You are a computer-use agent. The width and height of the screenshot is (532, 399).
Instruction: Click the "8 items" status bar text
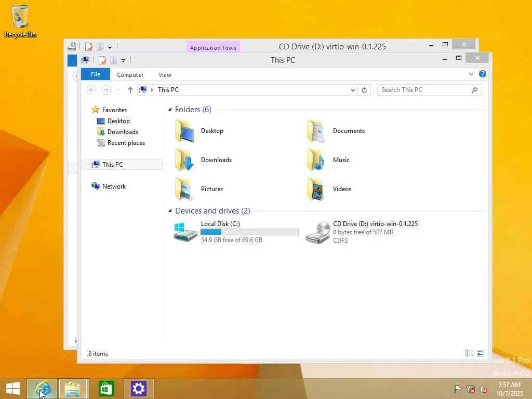pyautogui.click(x=98, y=353)
